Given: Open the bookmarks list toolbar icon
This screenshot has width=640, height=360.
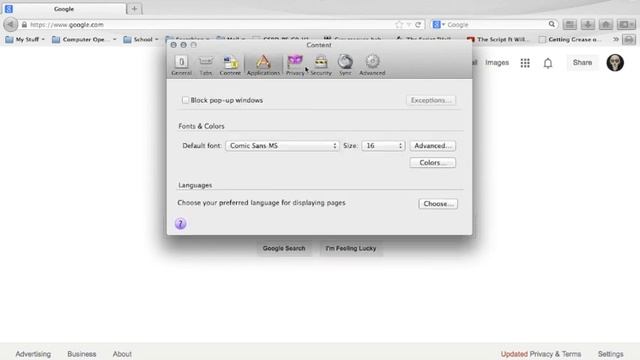Looking at the screenshot, I should 570,24.
